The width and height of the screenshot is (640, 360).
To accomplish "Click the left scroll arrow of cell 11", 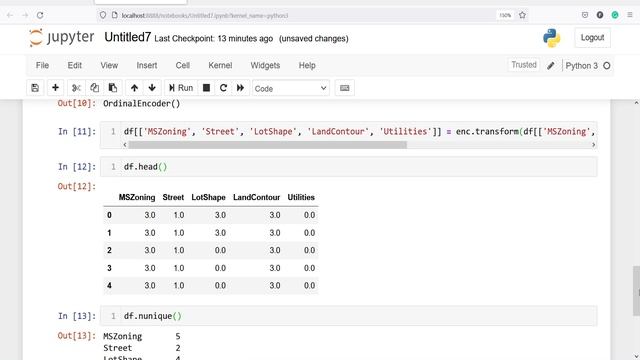I will (125, 145).
